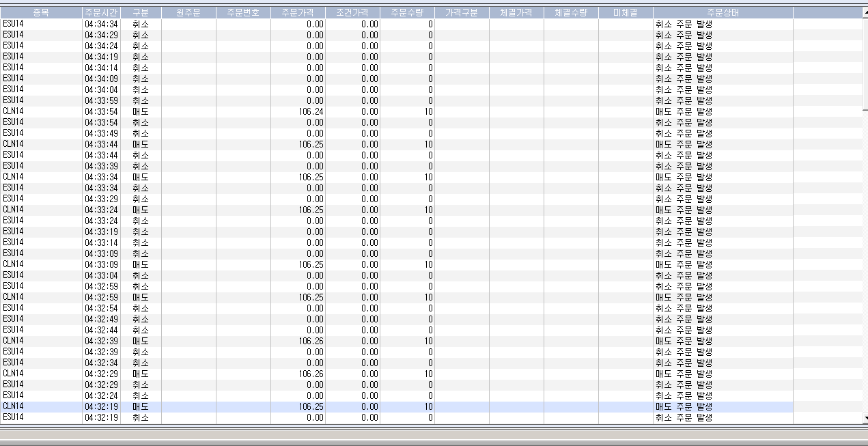Click the 미체결 column header
Viewport: 868px width, 446px height.
pyautogui.click(x=626, y=12)
